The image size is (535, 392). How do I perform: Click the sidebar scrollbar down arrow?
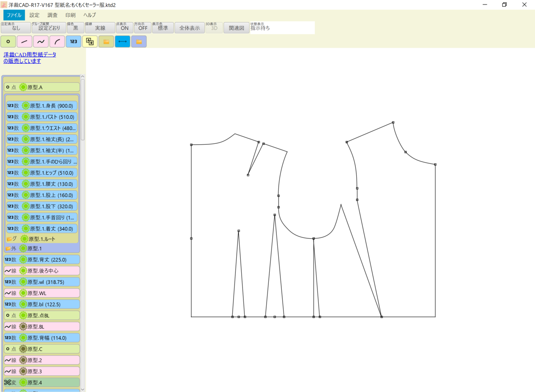pos(83,389)
